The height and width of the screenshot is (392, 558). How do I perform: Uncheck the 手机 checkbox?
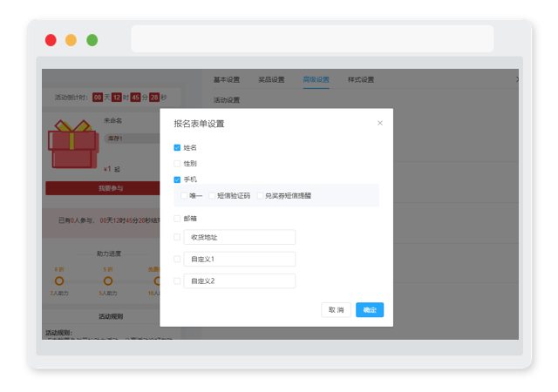[x=177, y=179]
